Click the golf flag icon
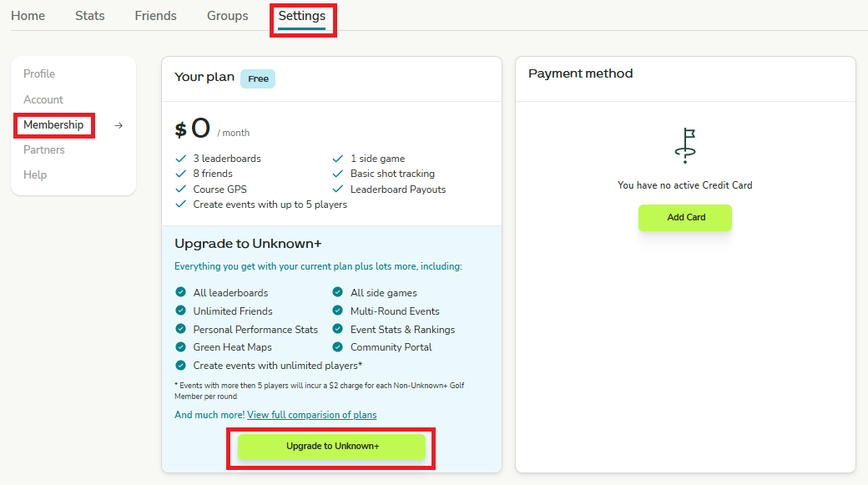868x485 pixels. (x=685, y=145)
